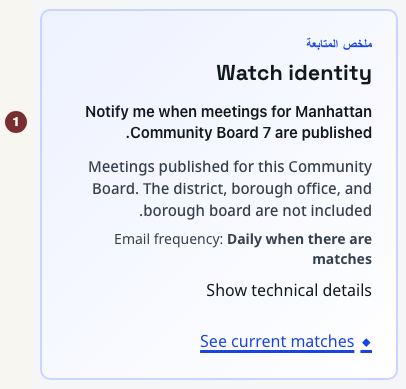Expand Show technical details
Viewport: 406px width, 389px height.
(289, 290)
